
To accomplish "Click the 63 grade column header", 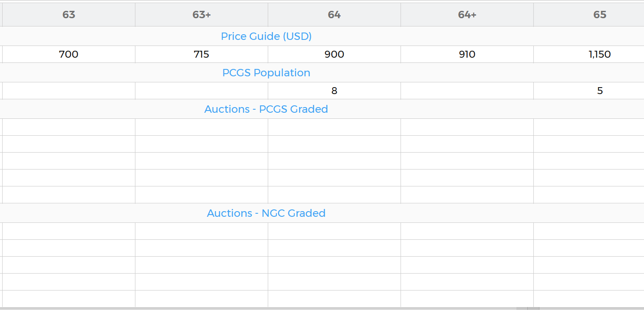I will [x=69, y=15].
